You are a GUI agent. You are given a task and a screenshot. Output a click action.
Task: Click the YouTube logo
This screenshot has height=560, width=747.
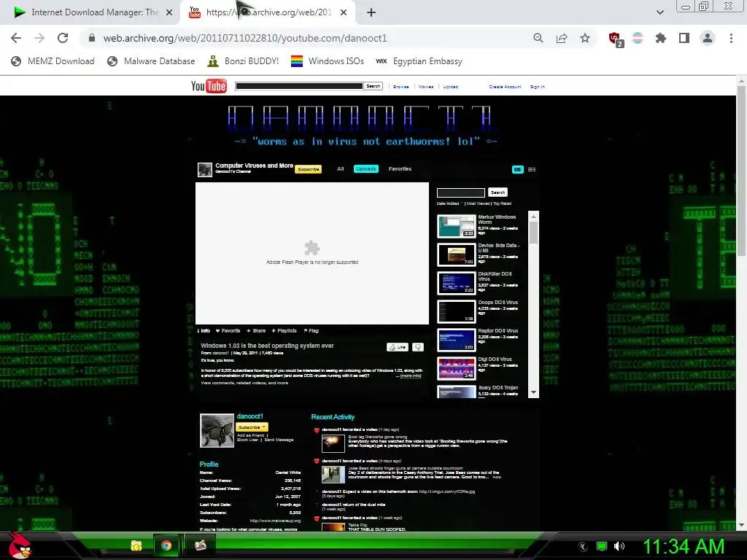coord(209,86)
